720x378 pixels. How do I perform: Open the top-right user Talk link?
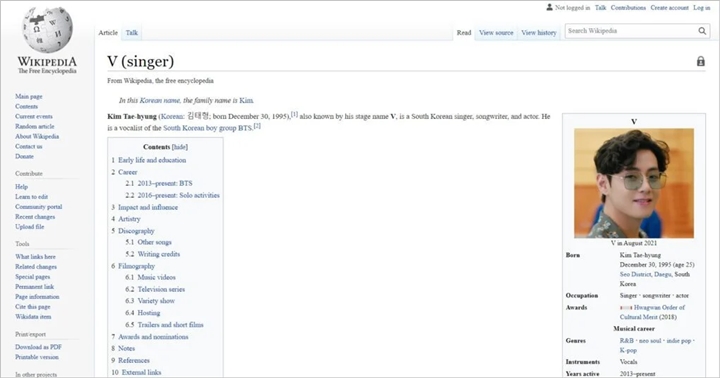601,7
